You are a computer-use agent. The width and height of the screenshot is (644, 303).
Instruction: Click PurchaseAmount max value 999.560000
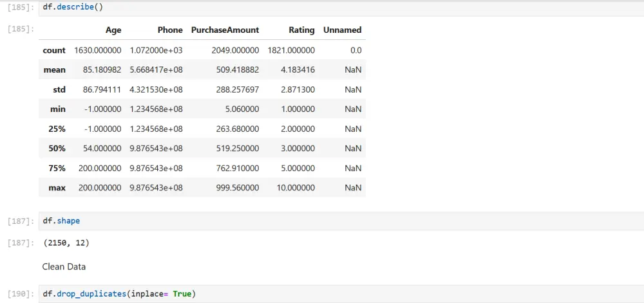(238, 188)
